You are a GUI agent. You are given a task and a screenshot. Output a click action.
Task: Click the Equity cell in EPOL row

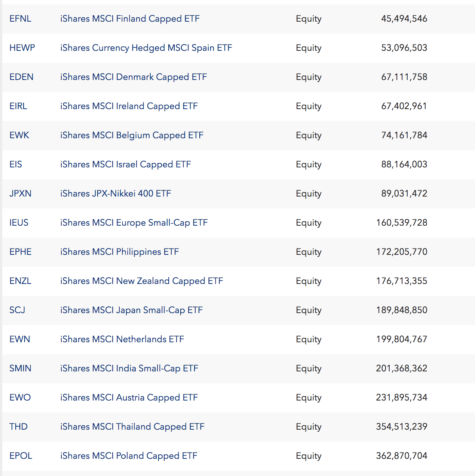[x=309, y=456]
